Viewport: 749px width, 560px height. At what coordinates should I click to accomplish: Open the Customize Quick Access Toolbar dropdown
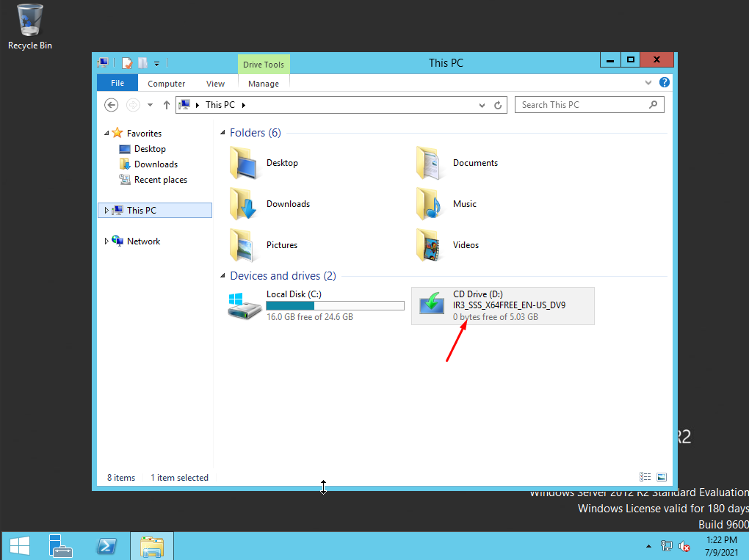[156, 63]
